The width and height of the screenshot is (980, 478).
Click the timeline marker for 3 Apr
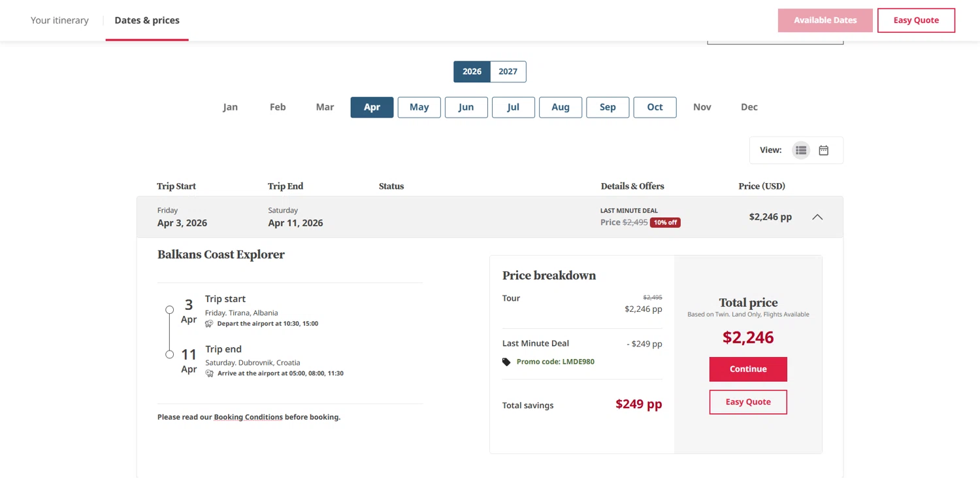(169, 310)
